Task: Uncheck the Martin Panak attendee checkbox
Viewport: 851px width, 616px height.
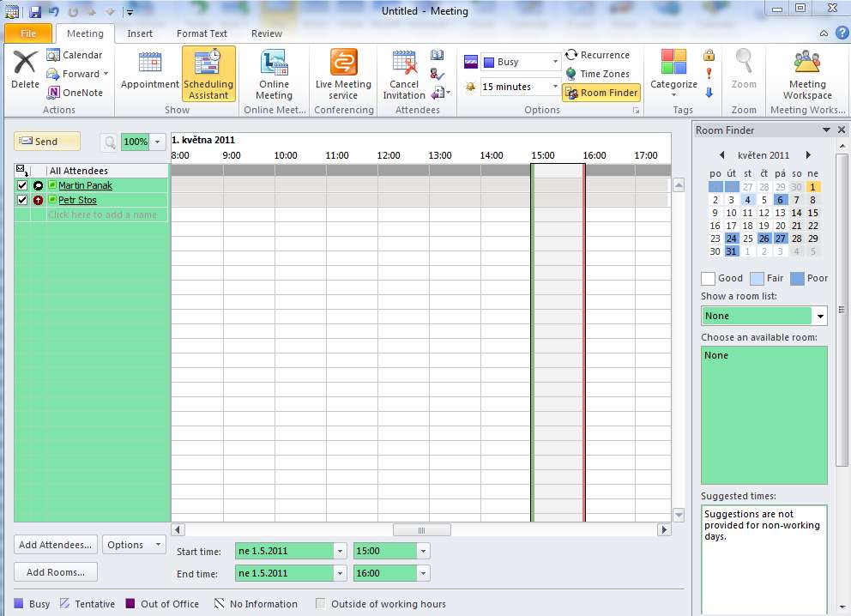Action: tap(22, 185)
